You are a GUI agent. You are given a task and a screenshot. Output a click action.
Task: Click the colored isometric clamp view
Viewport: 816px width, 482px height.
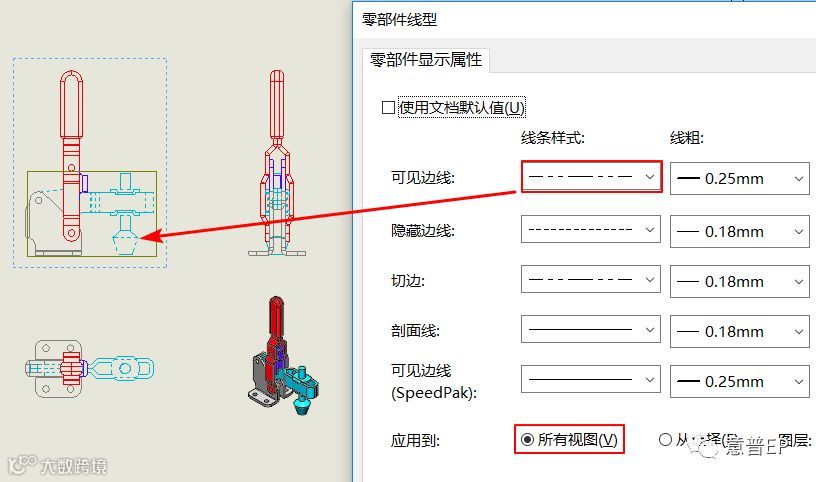coord(284,356)
